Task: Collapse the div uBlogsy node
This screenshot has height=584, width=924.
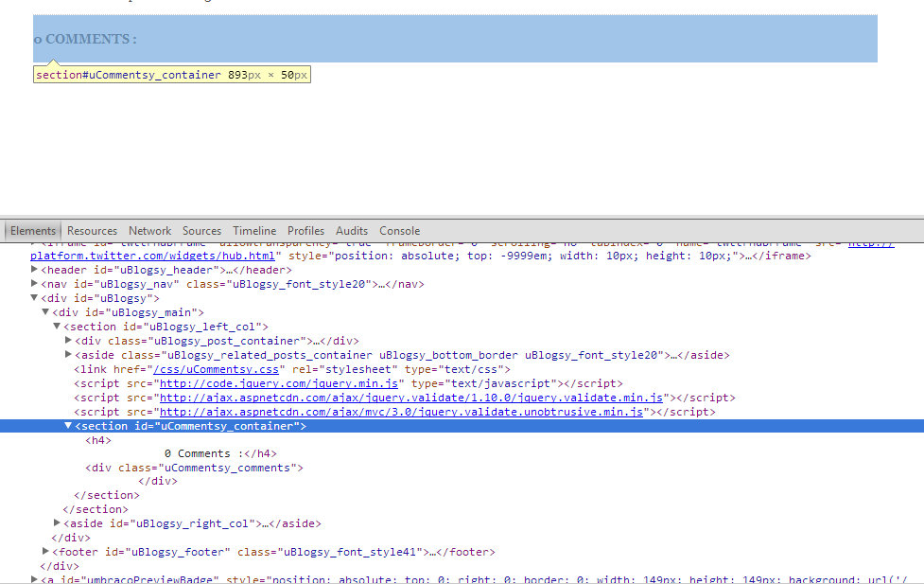Action: tap(34, 298)
